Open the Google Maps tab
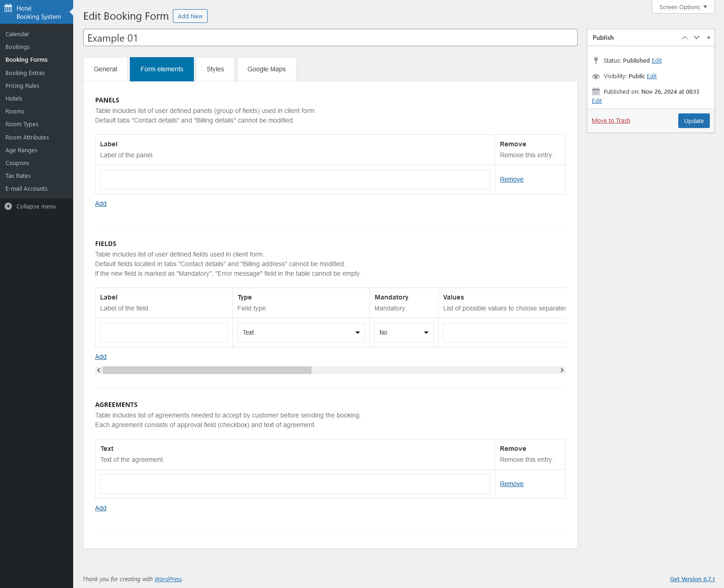Screen dimensions: 724x588 click(266, 69)
